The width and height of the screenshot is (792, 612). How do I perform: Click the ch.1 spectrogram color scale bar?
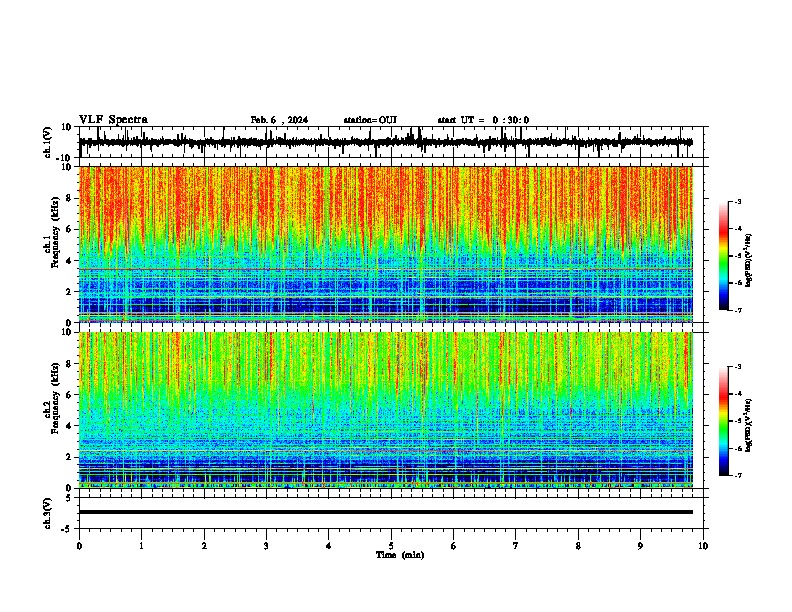[x=724, y=256]
